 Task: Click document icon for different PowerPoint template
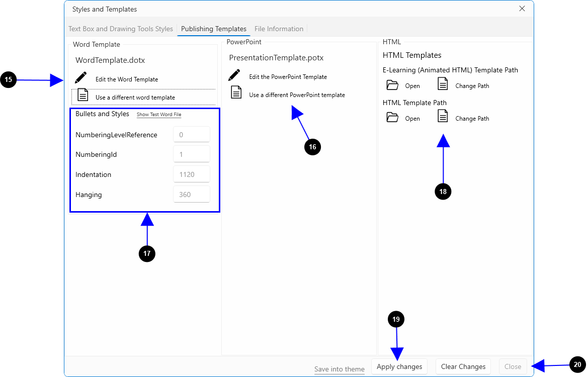point(236,92)
